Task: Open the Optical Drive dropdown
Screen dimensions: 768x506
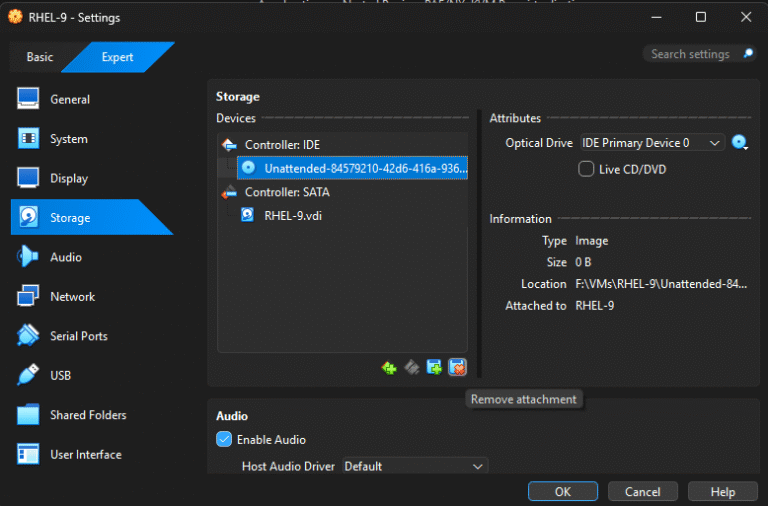Action: coord(652,143)
